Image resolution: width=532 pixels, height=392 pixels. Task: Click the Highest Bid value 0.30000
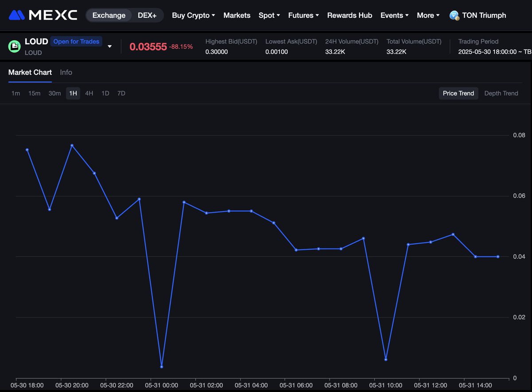(x=216, y=52)
